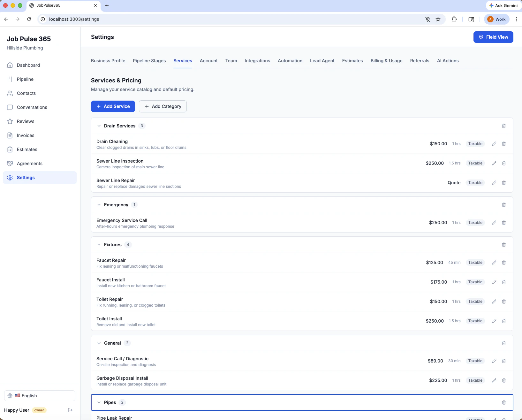Delete the Service Call / Diagnostic service
522x420 pixels.
[x=504, y=361]
